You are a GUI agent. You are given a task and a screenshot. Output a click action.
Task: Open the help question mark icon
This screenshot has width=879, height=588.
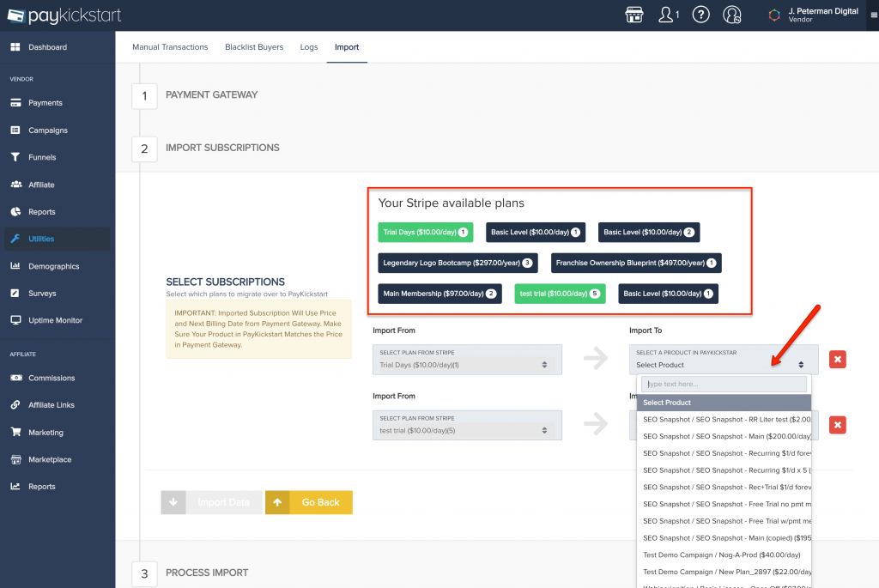tap(700, 15)
